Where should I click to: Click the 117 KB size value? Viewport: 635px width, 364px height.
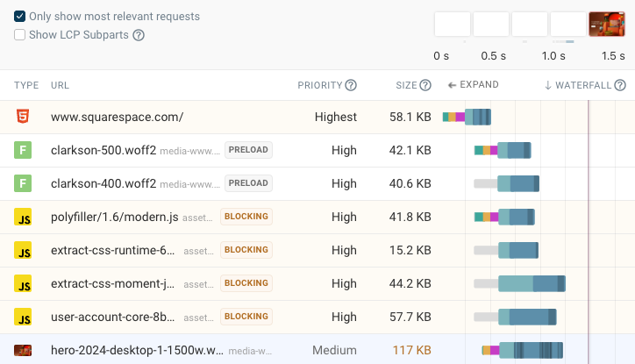pos(412,350)
